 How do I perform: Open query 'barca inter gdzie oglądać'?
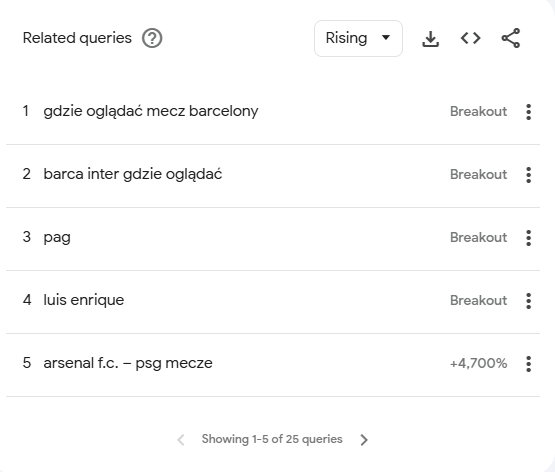(x=133, y=175)
